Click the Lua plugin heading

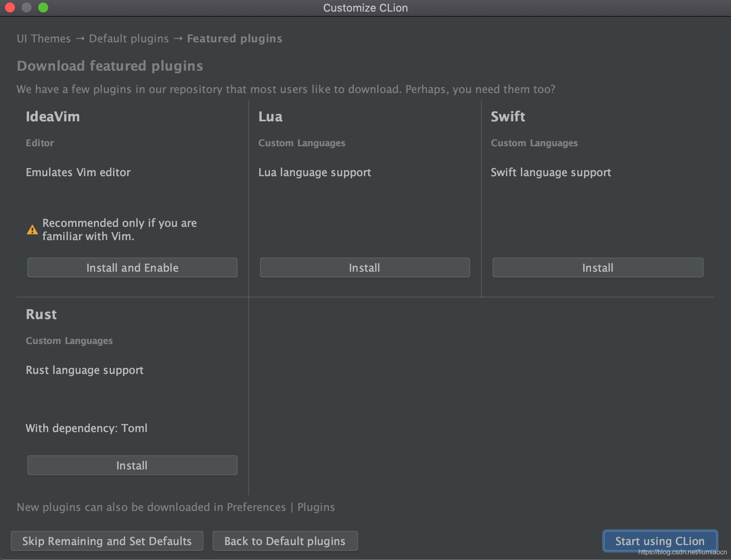[x=270, y=117]
